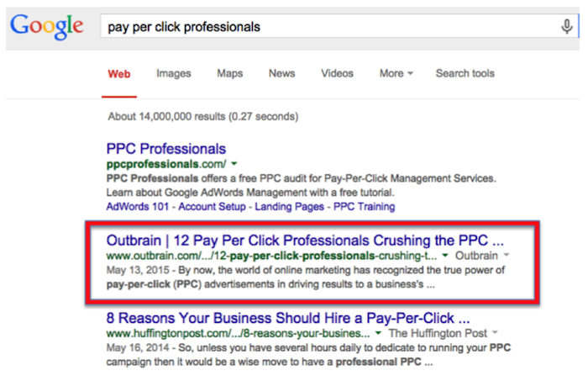This screenshot has height=381, width=588.
Task: Open the News results tab
Action: pyautogui.click(x=281, y=73)
